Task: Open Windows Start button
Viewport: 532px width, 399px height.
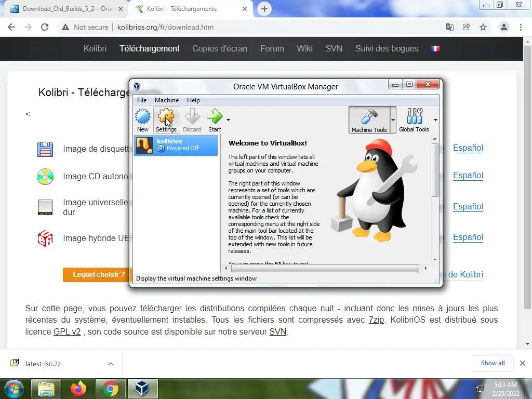Action: coord(14,389)
